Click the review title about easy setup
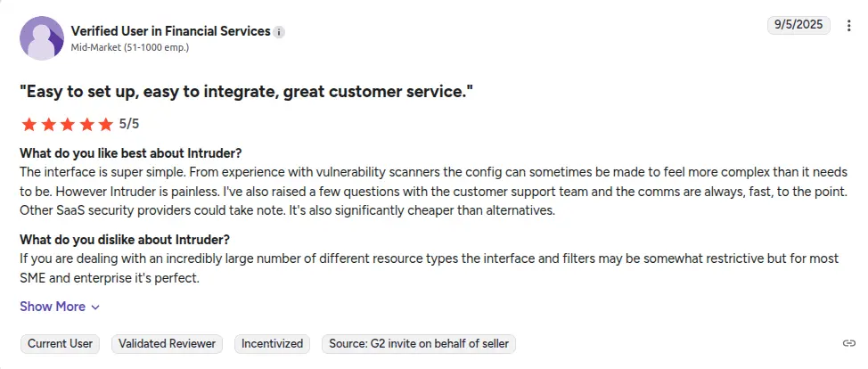 point(245,91)
